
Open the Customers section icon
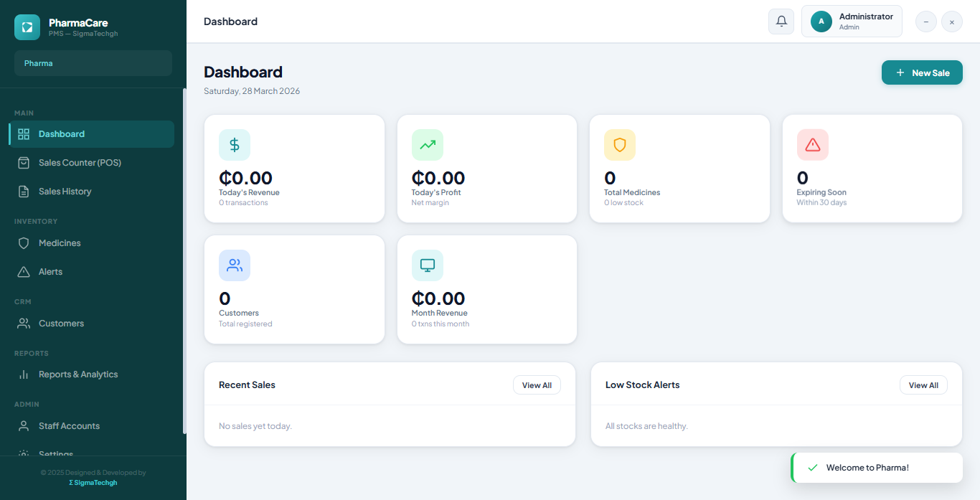tap(24, 324)
